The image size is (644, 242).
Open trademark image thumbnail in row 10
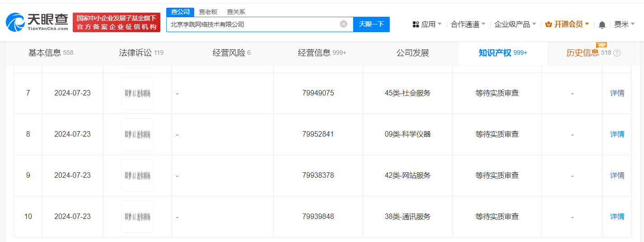pos(137,217)
